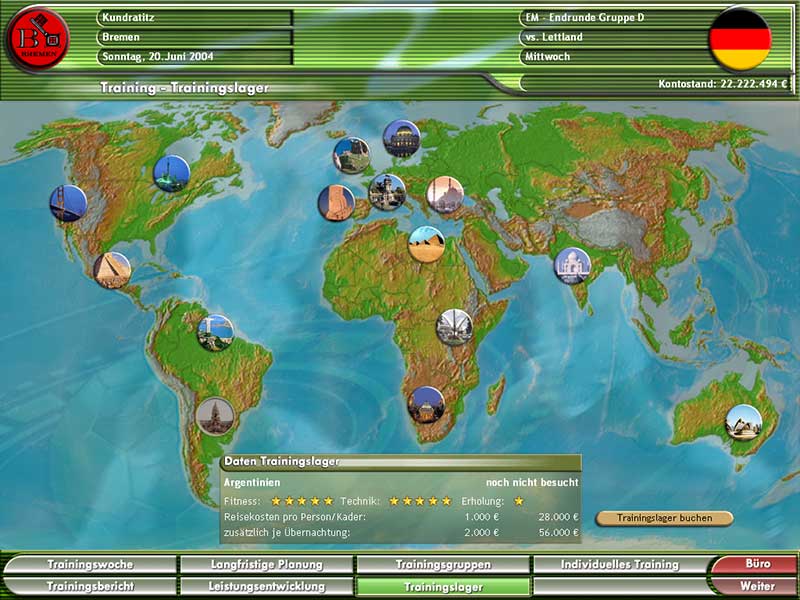Select the Golden Gate Bridge camp in California

tap(68, 203)
